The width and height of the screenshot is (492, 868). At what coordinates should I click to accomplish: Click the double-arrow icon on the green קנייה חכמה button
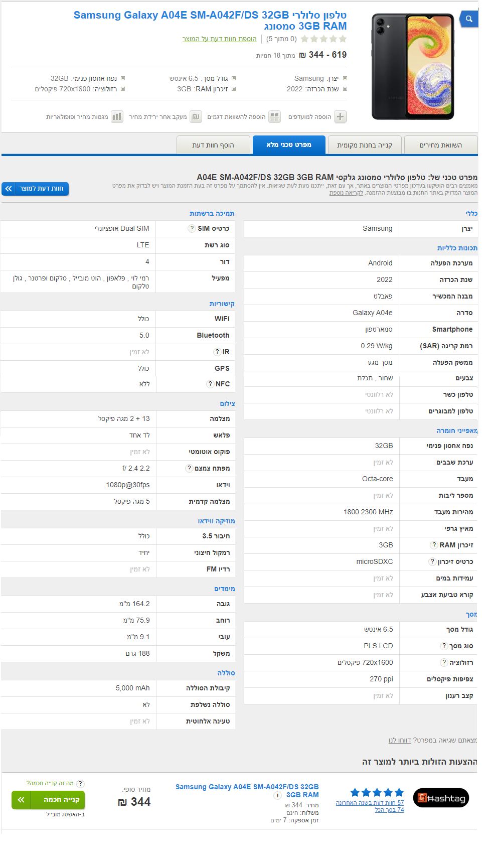(x=21, y=800)
